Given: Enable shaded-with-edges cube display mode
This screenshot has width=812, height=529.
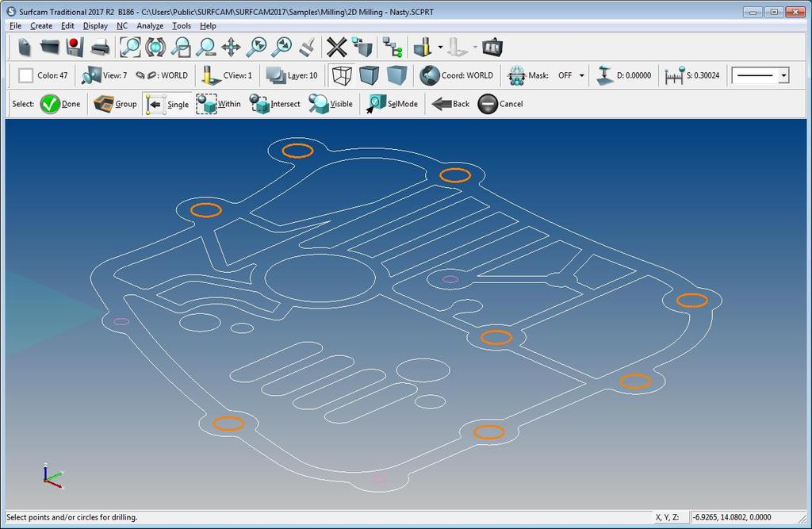Looking at the screenshot, I should 369,75.
